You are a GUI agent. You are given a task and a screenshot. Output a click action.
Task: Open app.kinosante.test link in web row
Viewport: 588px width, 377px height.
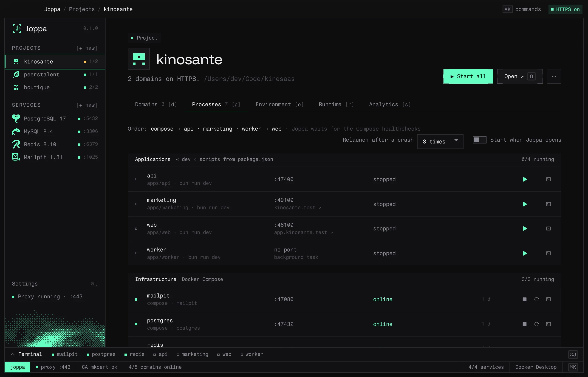coord(303,232)
